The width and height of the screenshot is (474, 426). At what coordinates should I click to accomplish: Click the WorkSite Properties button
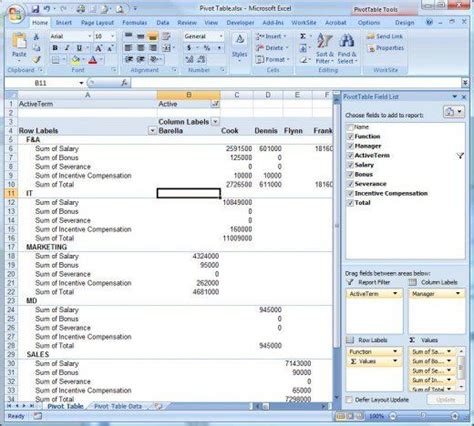pyautogui.click(x=386, y=48)
